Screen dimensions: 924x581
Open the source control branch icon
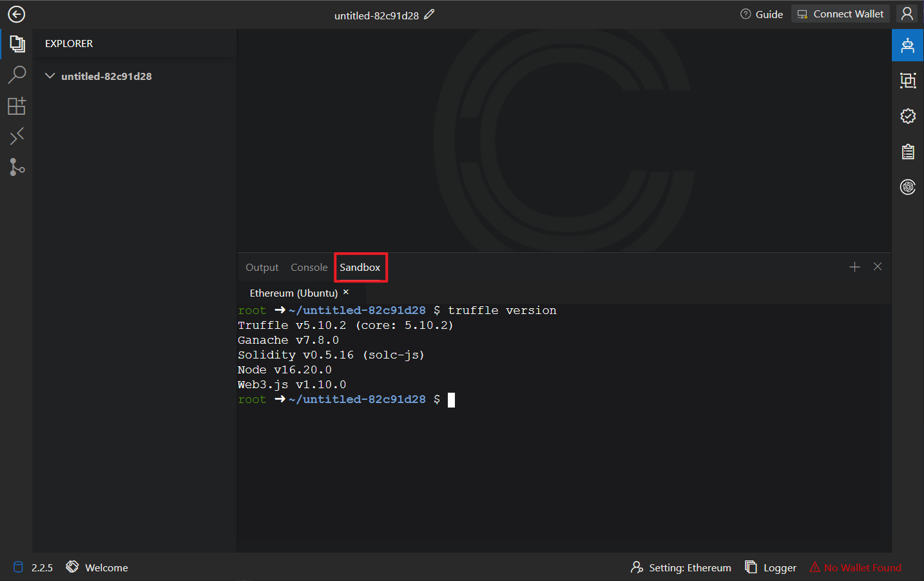[x=17, y=167]
